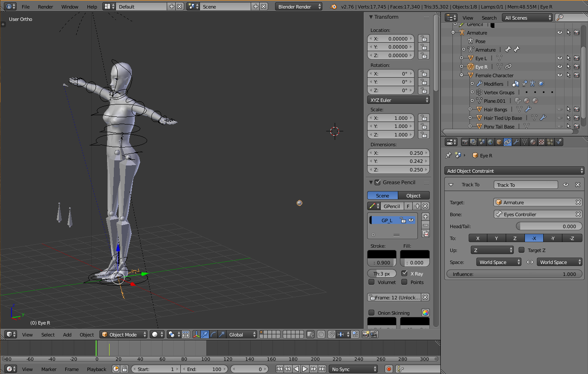The width and height of the screenshot is (588, 374).
Task: Open the Scene properties tab
Action: coord(482,142)
